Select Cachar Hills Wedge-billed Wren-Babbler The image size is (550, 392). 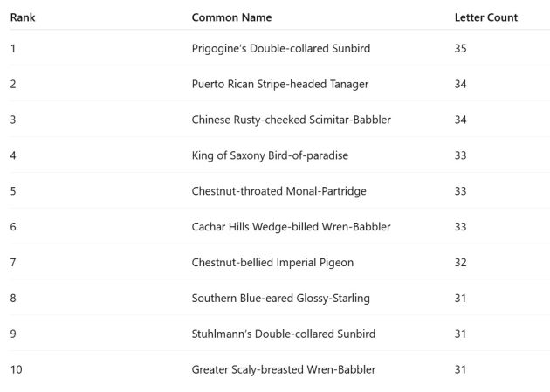pos(291,227)
